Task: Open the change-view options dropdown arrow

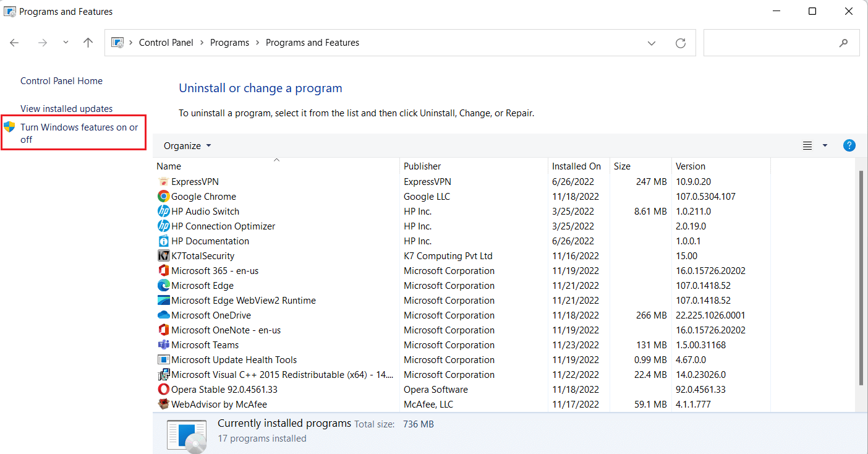Action: pos(824,145)
